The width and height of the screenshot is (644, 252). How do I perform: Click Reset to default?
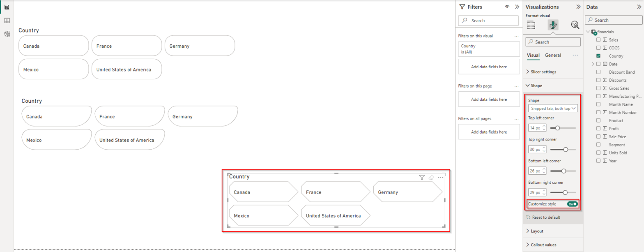[543, 217]
